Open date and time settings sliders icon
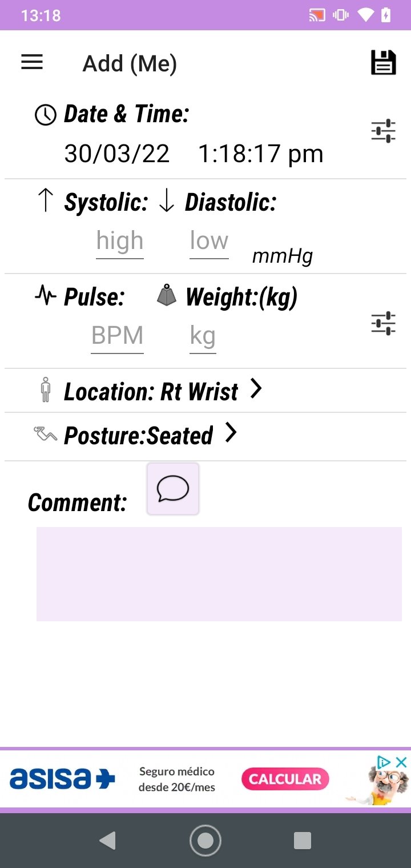 tap(383, 131)
